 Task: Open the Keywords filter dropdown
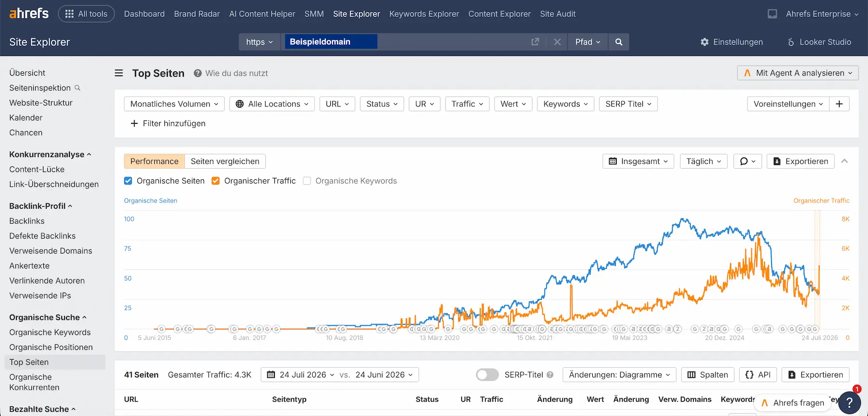(x=566, y=104)
